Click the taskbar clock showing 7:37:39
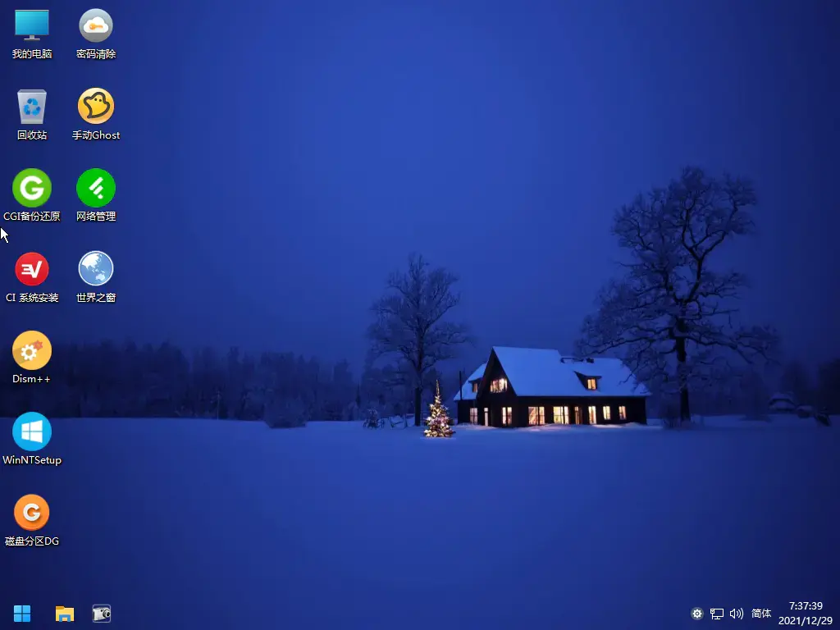Image resolution: width=840 pixels, height=630 pixels. (x=806, y=606)
